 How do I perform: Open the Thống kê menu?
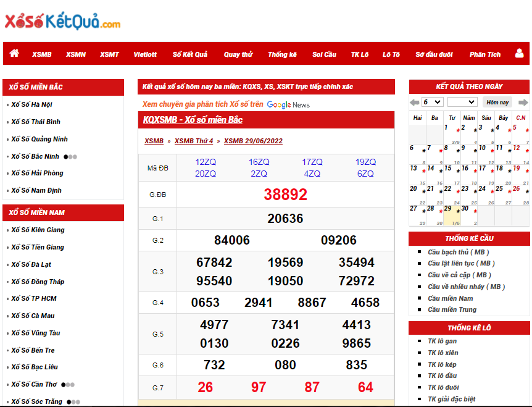[283, 54]
